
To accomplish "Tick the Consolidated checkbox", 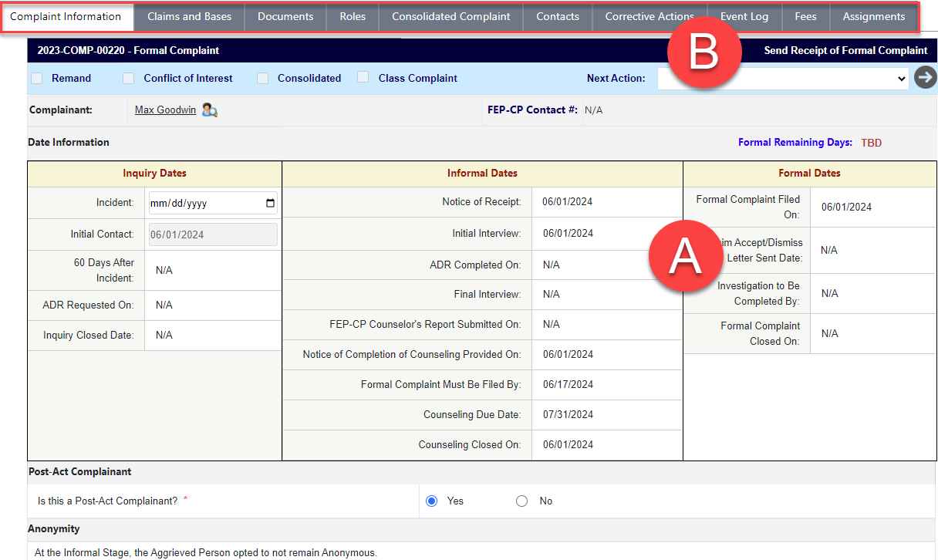I will coord(262,78).
